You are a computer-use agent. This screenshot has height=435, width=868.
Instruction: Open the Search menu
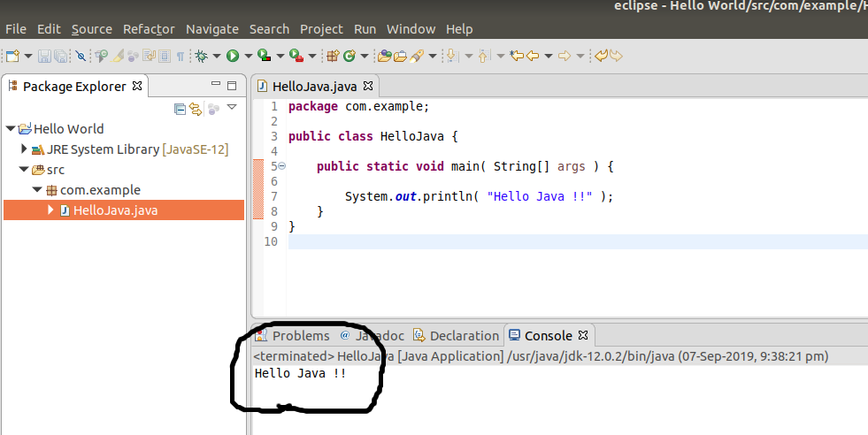pyautogui.click(x=270, y=29)
